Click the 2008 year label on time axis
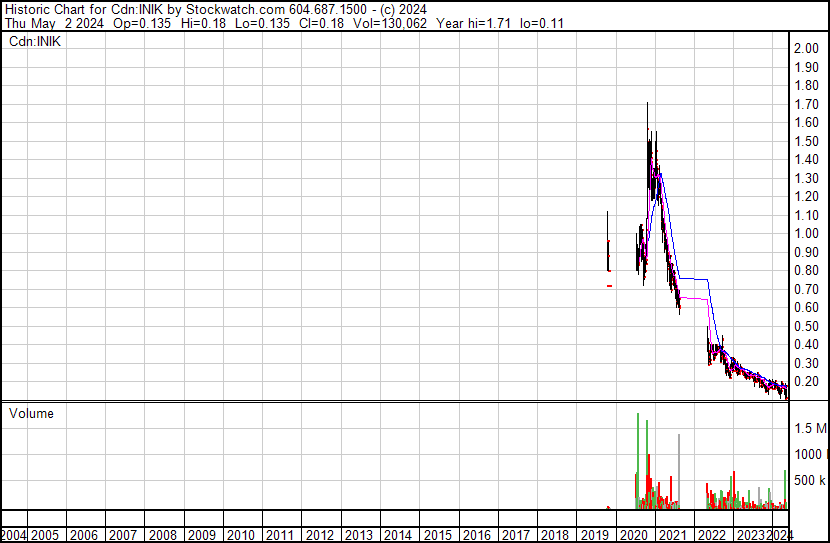830x543 pixels. coord(163,536)
